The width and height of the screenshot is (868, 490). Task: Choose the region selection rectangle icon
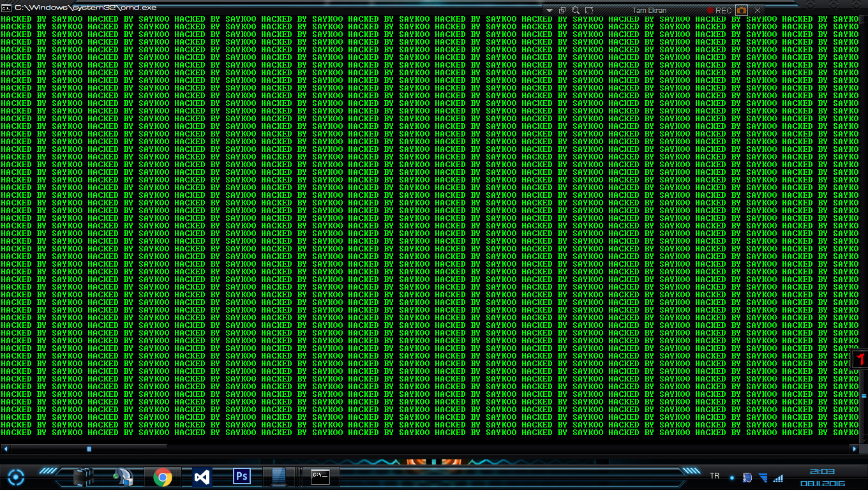pyautogui.click(x=589, y=10)
